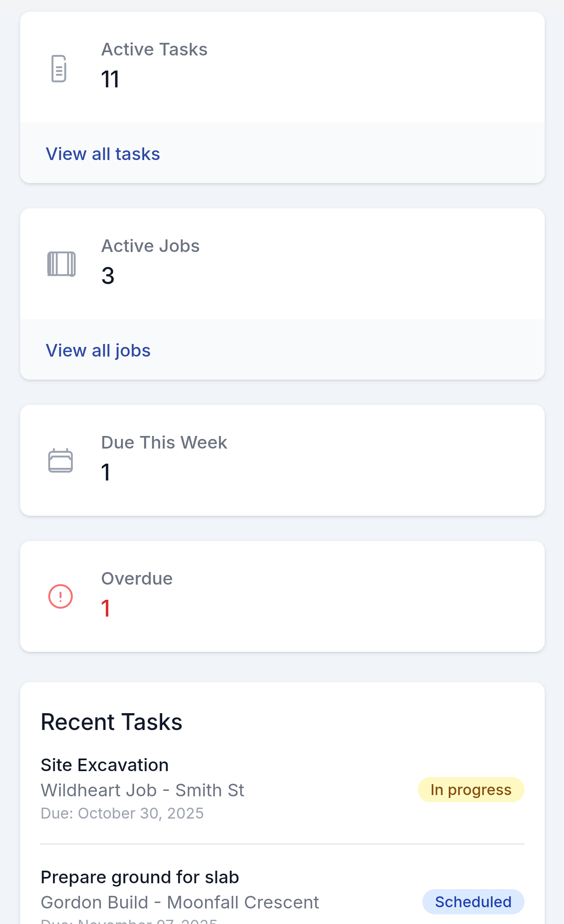Open View all jobs
This screenshot has height=924, width=564.
click(98, 350)
